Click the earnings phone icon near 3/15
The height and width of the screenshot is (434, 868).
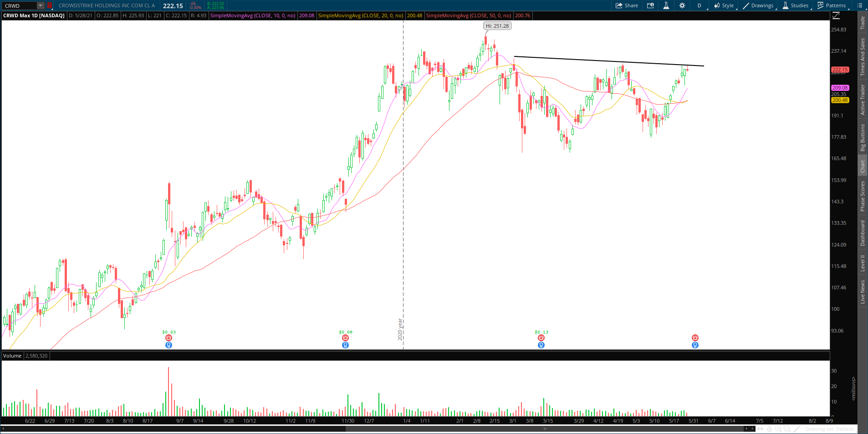pyautogui.click(x=541, y=338)
